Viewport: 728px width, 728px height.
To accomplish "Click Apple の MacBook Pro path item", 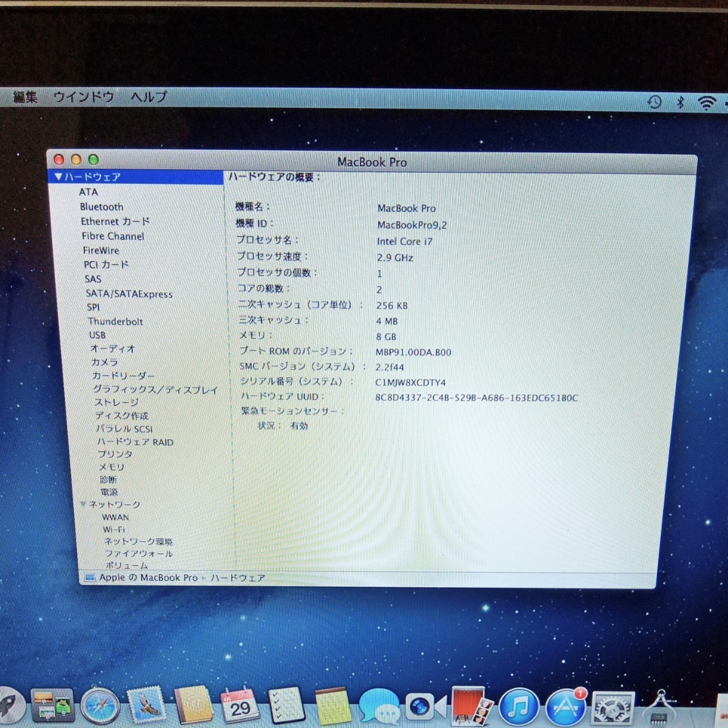I will click(149, 578).
